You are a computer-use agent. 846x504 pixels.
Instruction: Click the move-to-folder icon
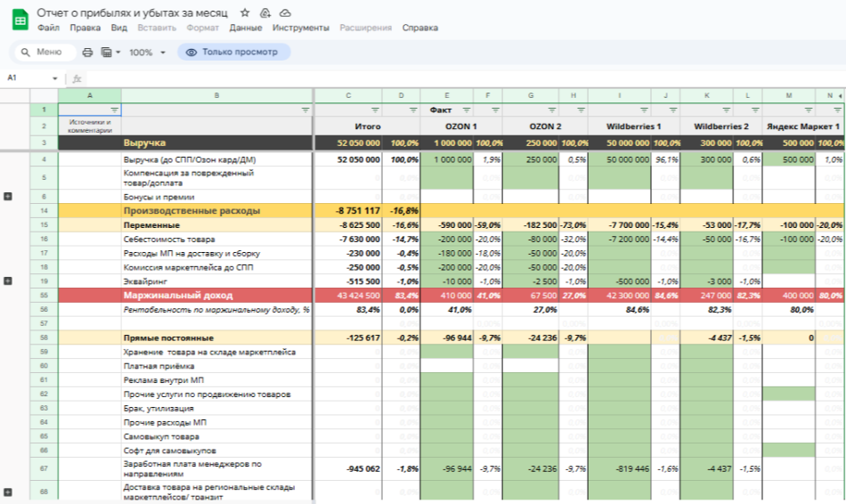coord(265,13)
